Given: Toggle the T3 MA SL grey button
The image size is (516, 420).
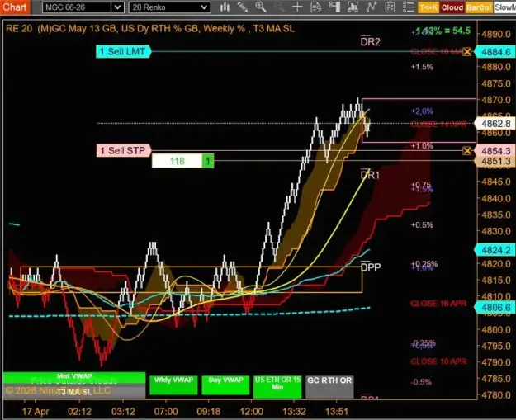Looking at the screenshot, I should coord(74,391).
